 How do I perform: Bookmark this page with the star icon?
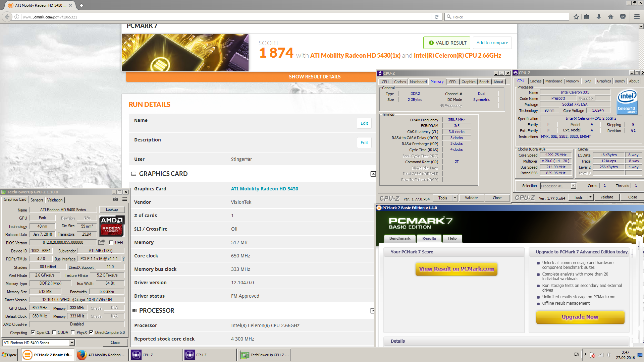pyautogui.click(x=576, y=17)
